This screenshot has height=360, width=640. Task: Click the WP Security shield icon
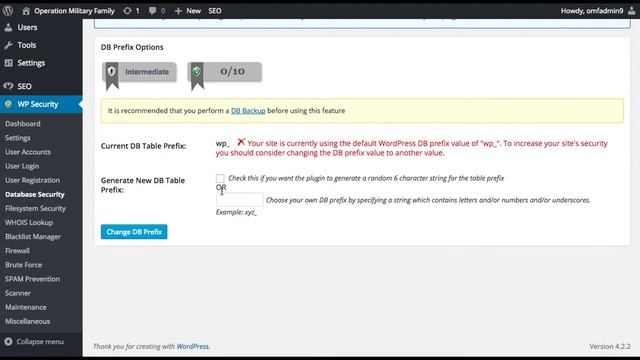point(9,104)
